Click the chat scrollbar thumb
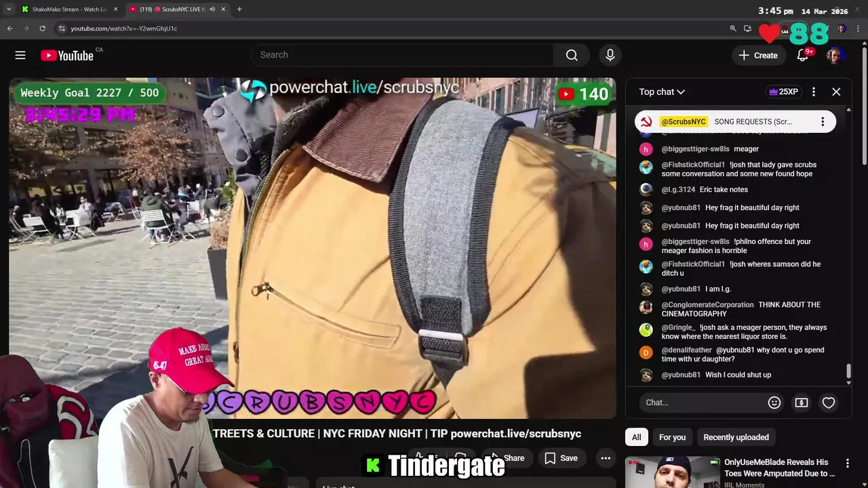The image size is (868, 488). coord(848,371)
